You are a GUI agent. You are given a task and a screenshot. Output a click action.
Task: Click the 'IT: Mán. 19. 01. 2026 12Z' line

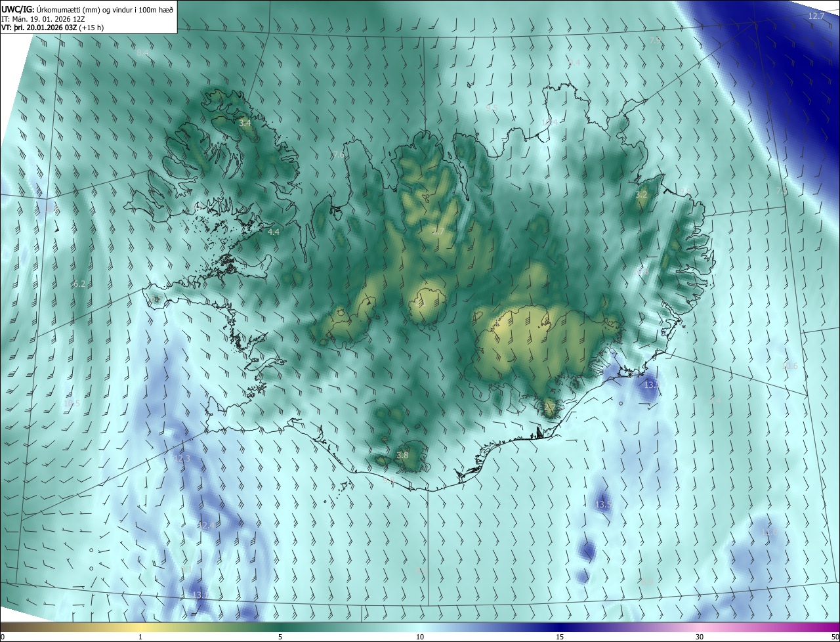coord(43,18)
